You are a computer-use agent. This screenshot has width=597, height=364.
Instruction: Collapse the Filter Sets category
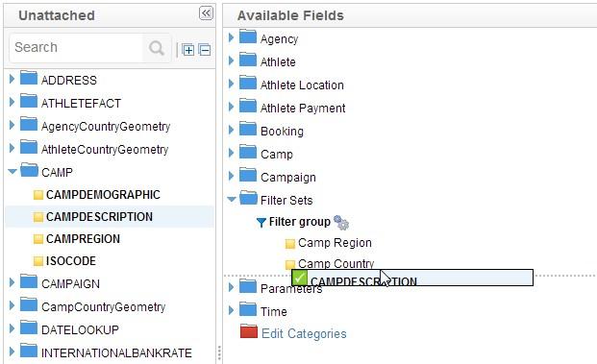(232, 199)
